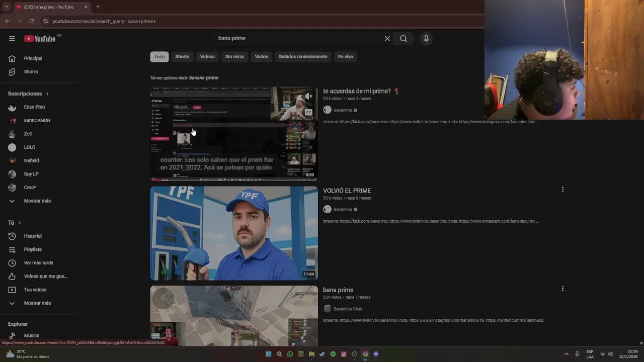Expand 'Mostrar más' under subscriptions
This screenshot has height=362, width=644.
pos(39,201)
